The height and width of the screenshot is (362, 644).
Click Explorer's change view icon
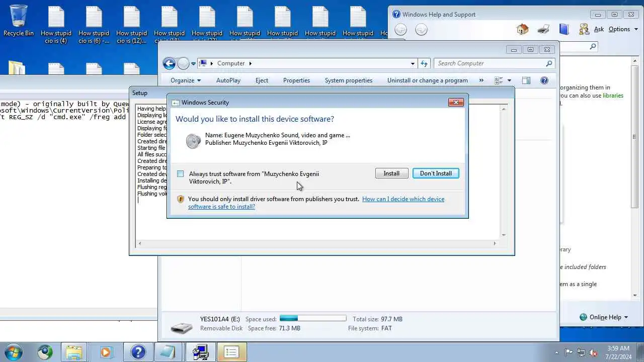pyautogui.click(x=499, y=80)
